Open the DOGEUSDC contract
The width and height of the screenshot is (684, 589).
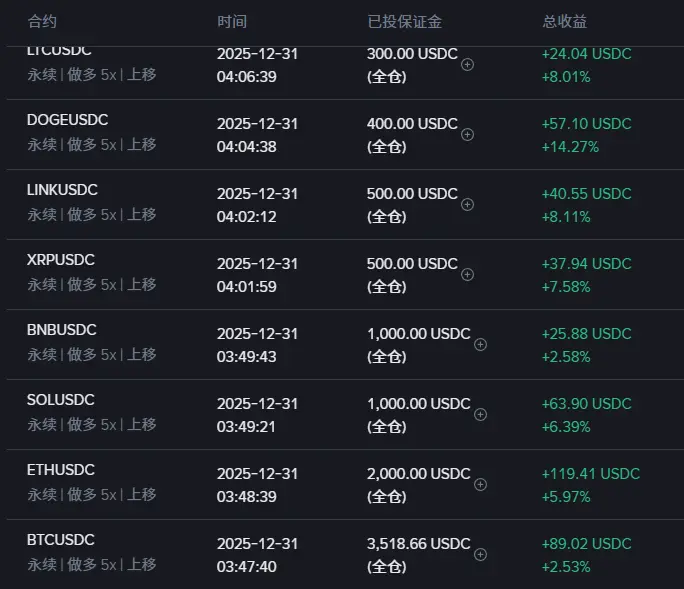point(67,120)
